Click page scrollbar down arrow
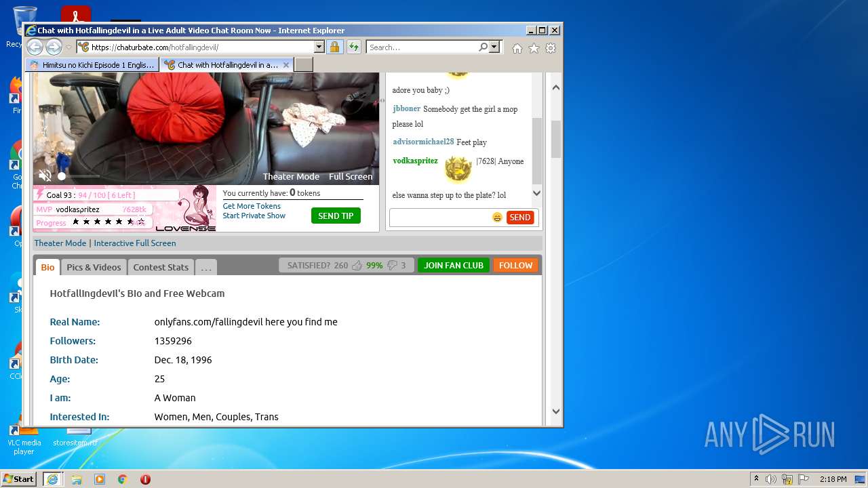This screenshot has height=488, width=868. [556, 411]
